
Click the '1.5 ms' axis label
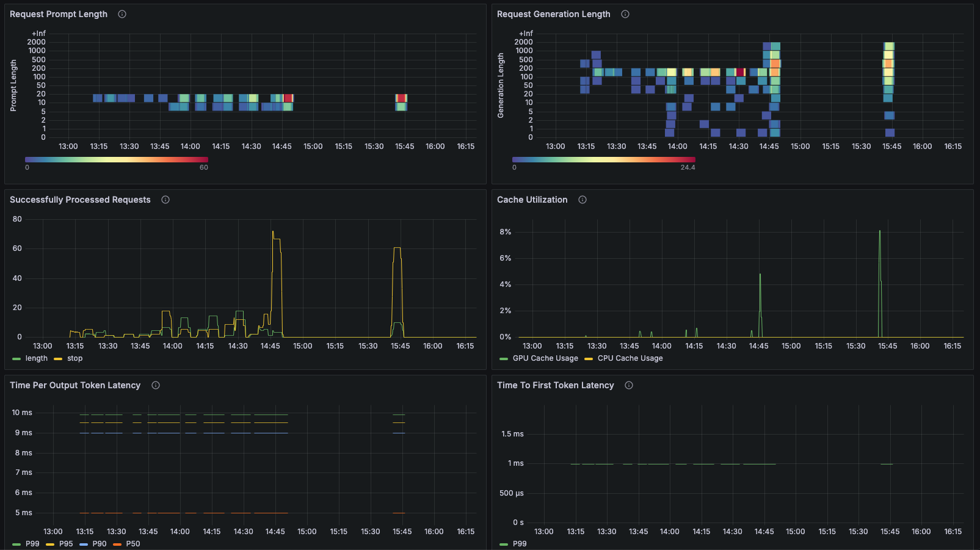513,434
